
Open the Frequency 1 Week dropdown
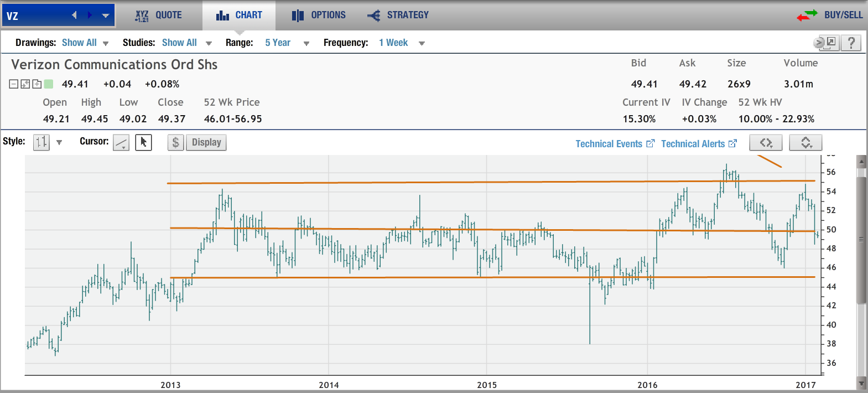pos(402,43)
